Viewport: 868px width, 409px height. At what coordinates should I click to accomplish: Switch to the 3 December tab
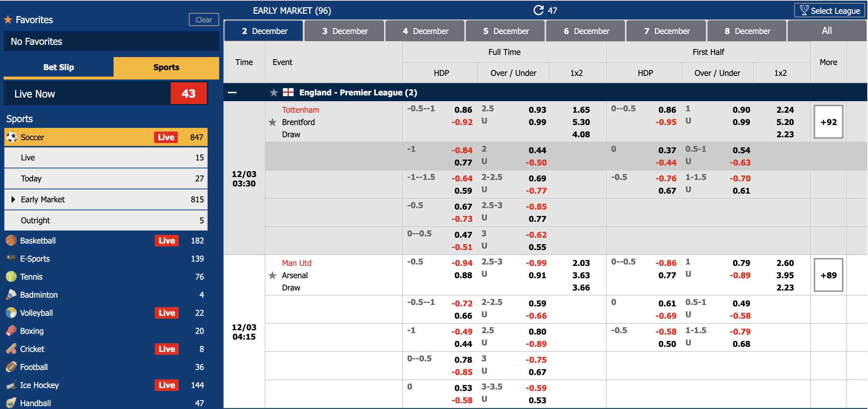[345, 31]
